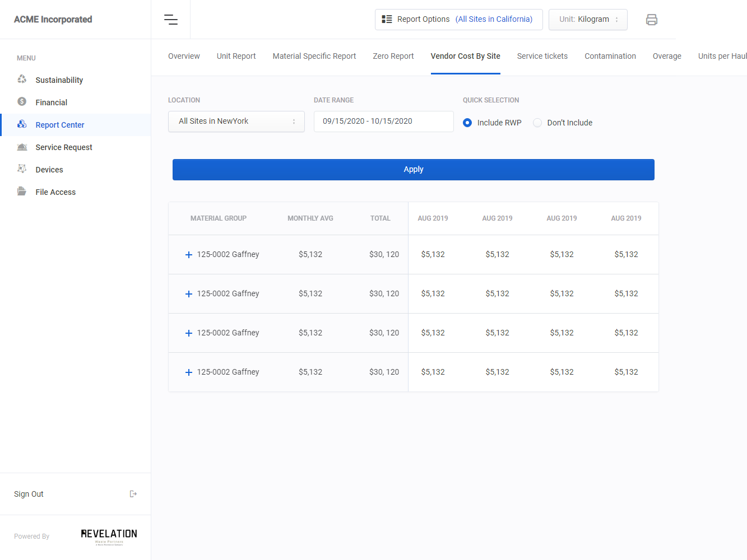Image resolution: width=747 pixels, height=560 pixels.
Task: Click the MONTHLY AVG column header
Action: pyautogui.click(x=310, y=218)
